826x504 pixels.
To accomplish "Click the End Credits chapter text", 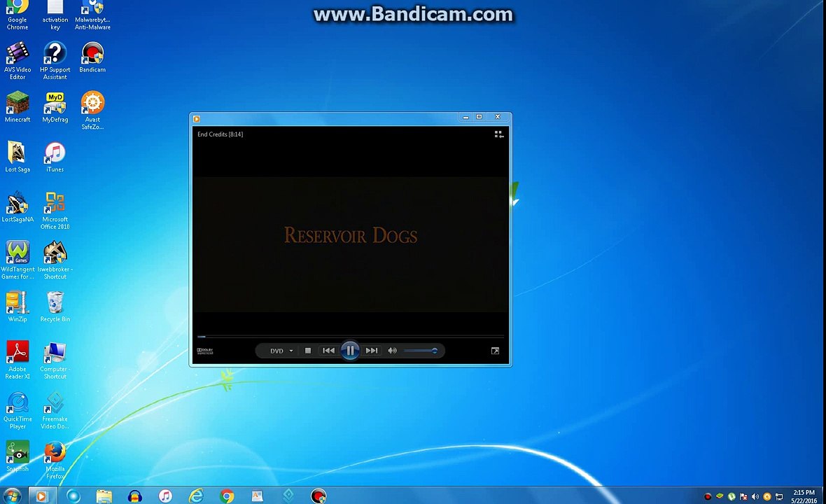I will 220,134.
